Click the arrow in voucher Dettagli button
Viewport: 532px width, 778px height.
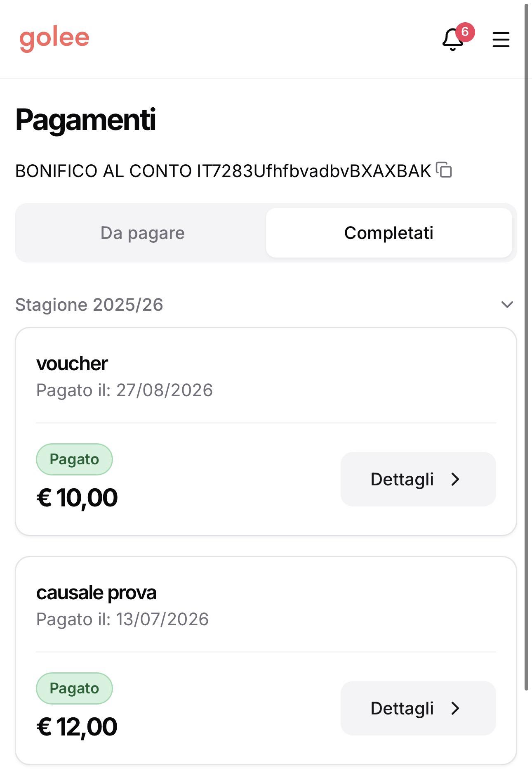(x=455, y=479)
